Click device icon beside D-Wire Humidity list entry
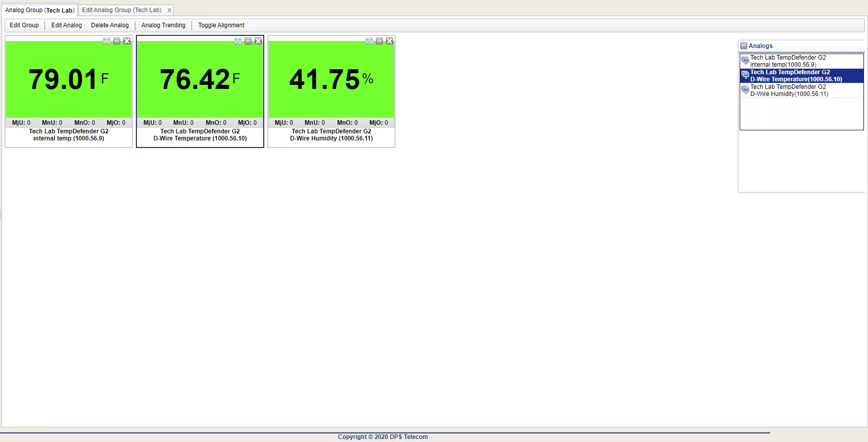This screenshot has height=442, width=868. pos(745,90)
